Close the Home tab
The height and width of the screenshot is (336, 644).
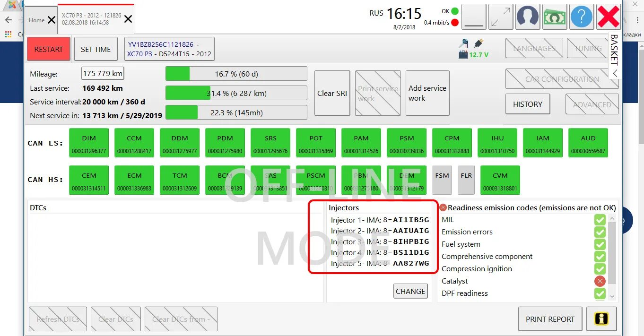click(51, 20)
